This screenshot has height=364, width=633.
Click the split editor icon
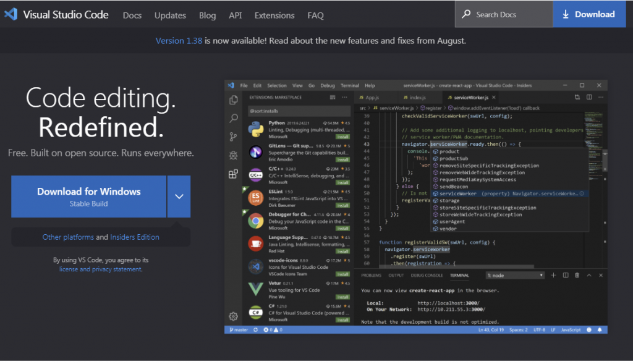tap(589, 97)
